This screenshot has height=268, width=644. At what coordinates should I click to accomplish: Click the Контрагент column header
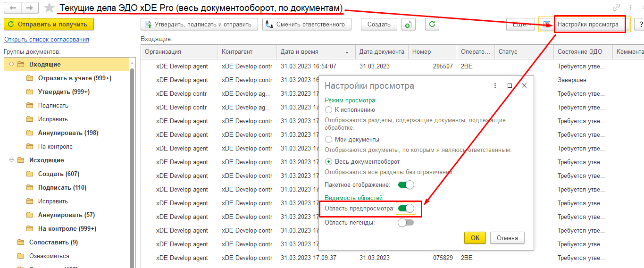[247, 52]
